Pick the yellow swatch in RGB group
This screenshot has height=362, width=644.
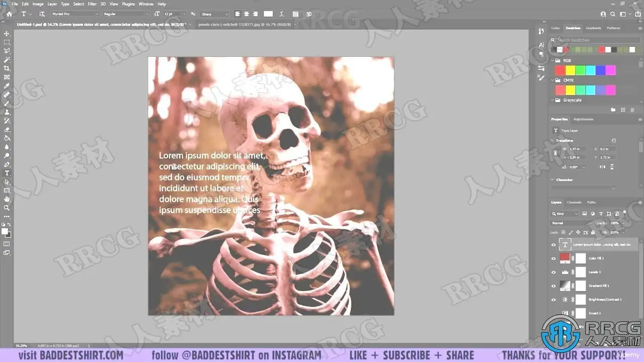(x=570, y=70)
